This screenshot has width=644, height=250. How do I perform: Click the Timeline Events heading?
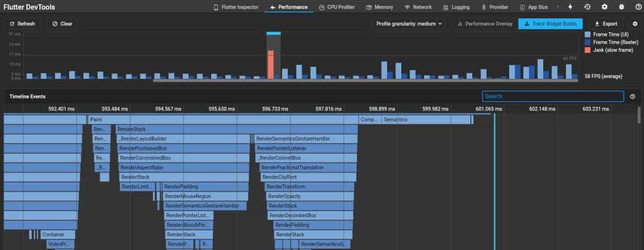coord(27,97)
